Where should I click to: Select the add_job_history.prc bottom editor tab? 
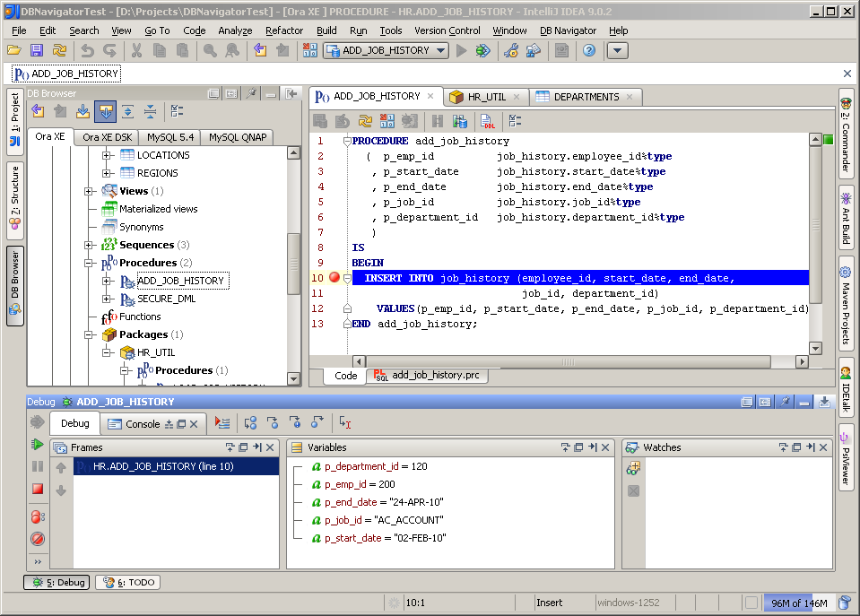click(x=427, y=375)
